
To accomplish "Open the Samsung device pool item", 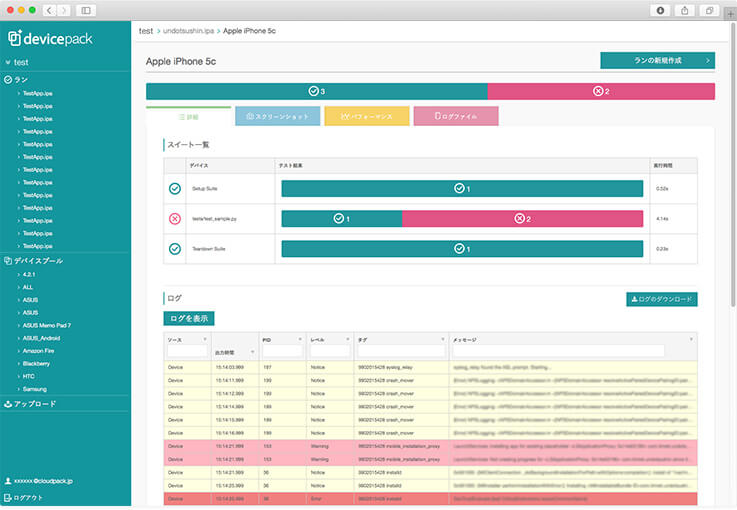I will point(35,389).
